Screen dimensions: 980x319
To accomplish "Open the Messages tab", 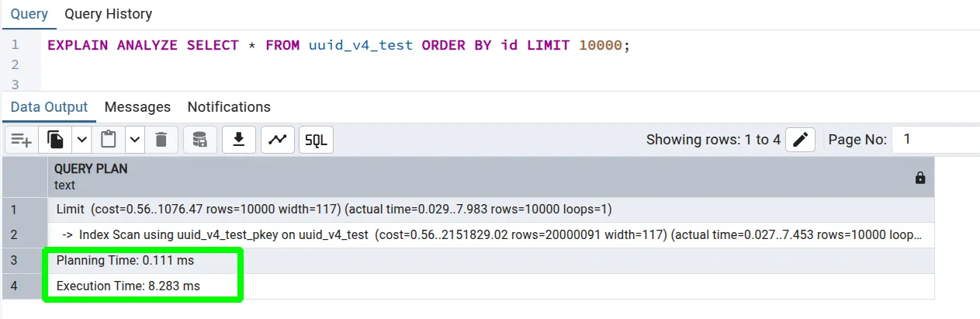I will pos(137,107).
